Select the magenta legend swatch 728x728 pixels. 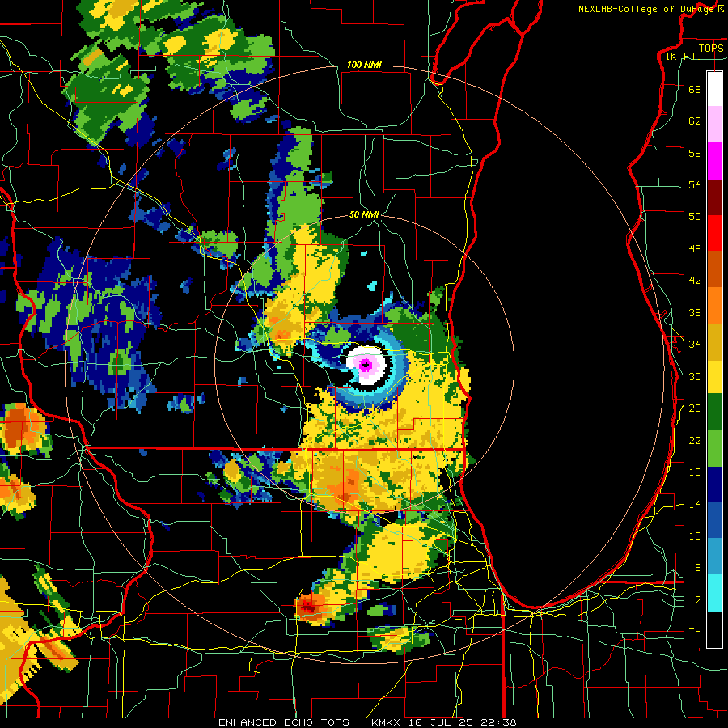714,161
